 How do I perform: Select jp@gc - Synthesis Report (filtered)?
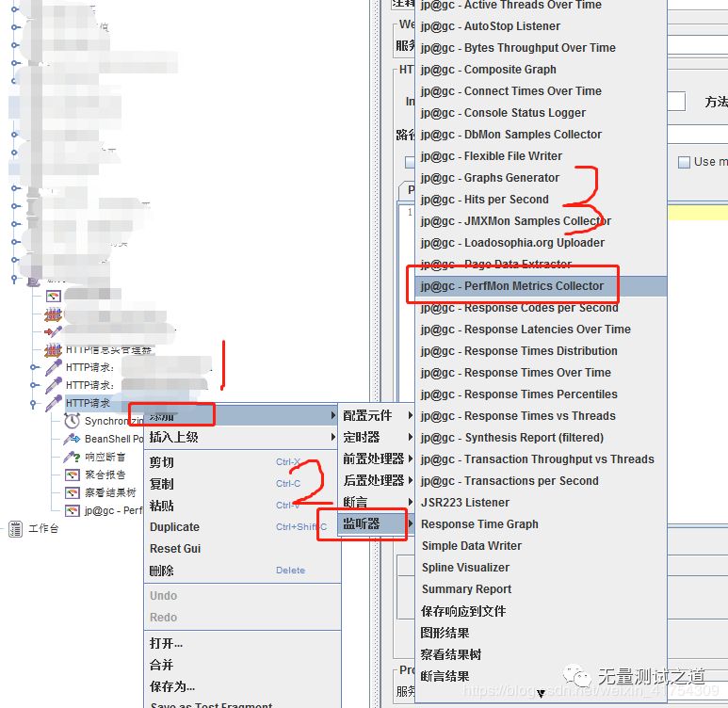[x=541, y=438]
